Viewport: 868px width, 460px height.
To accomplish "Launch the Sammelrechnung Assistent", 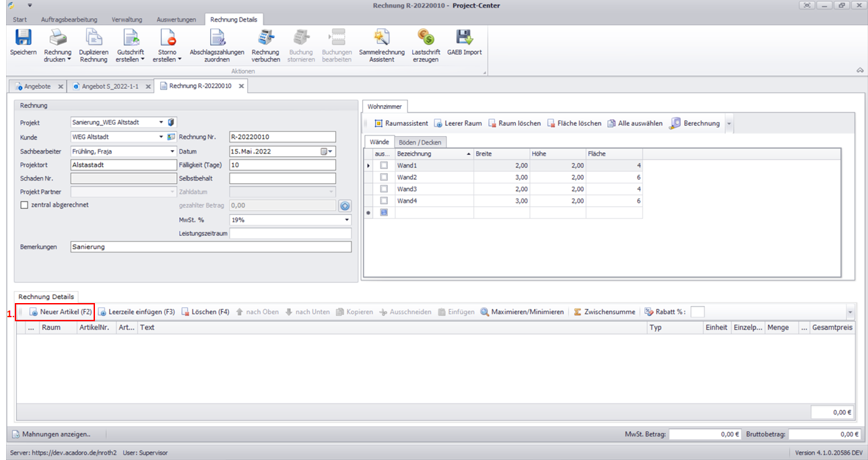I will click(382, 38).
